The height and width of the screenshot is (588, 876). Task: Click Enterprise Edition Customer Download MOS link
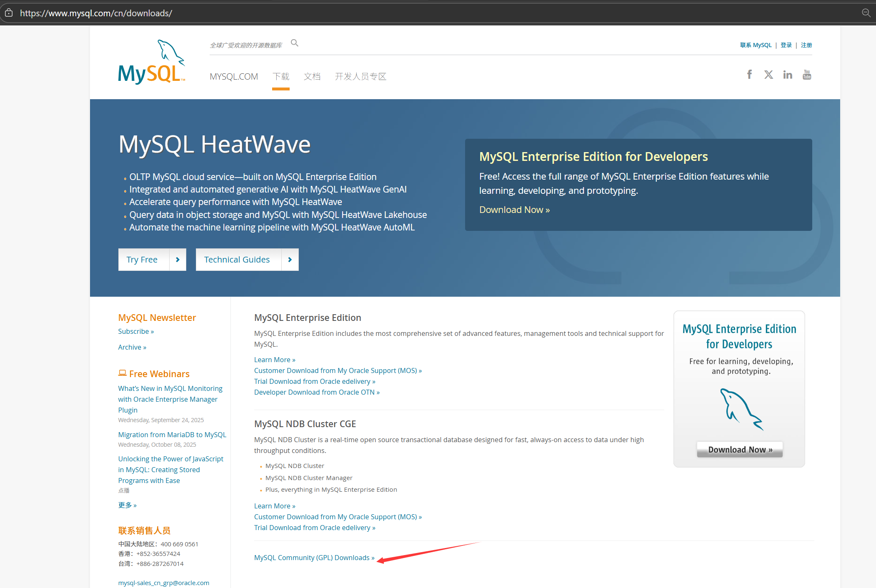tap(338, 370)
